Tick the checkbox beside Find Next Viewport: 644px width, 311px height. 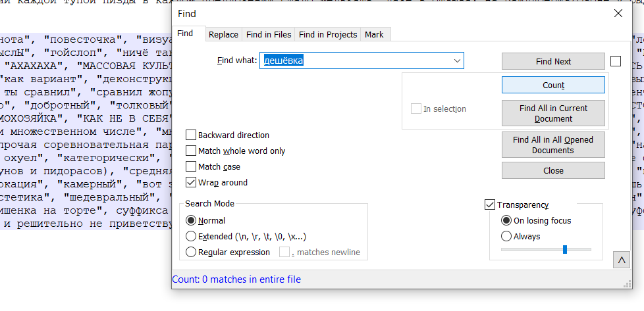point(616,61)
